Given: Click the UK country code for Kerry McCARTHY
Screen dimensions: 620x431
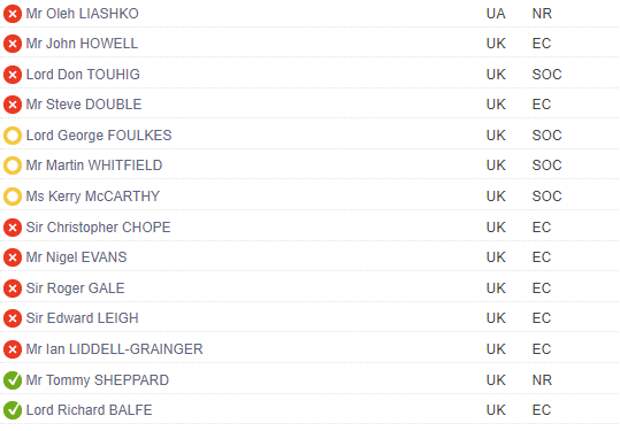Looking at the screenshot, I should point(496,197).
